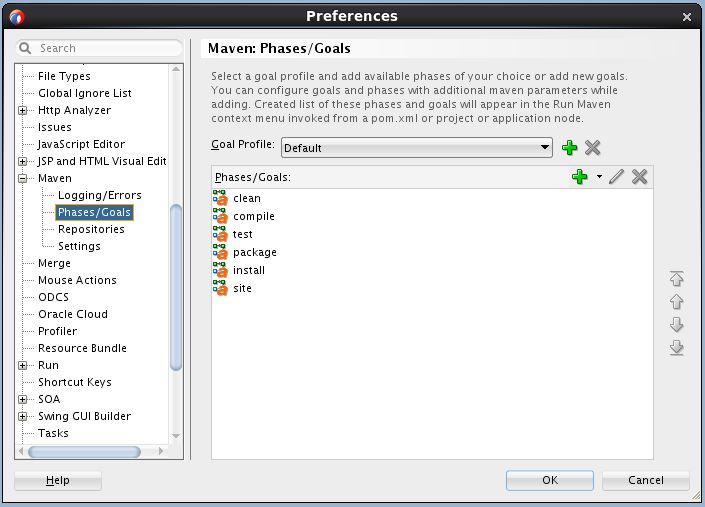Select the compile phase in the list
Viewport: 705px width, 507px height.
[253, 216]
